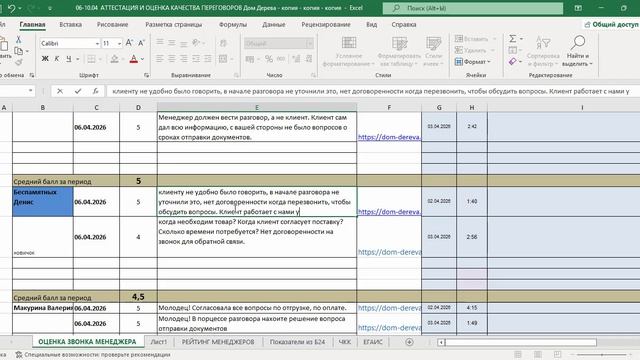Click the Borders icon
This screenshot has height=360, width=640.
tap(91, 59)
